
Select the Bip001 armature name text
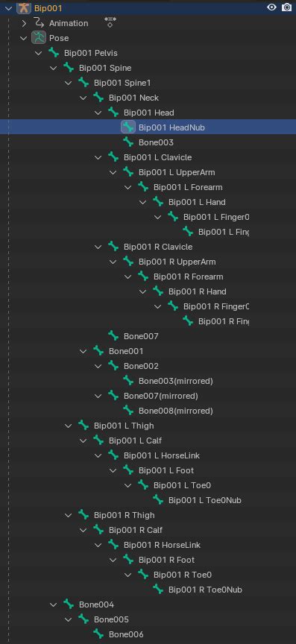[48, 7]
